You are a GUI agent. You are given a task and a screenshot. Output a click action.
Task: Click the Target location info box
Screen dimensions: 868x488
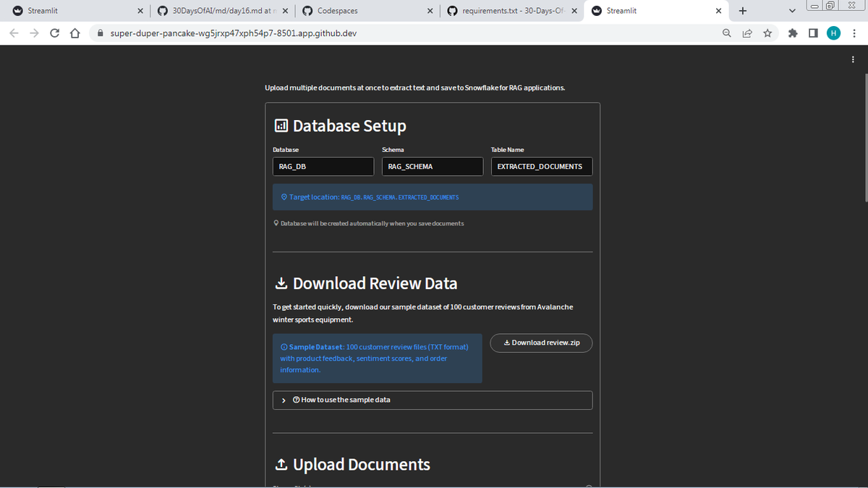pos(433,197)
